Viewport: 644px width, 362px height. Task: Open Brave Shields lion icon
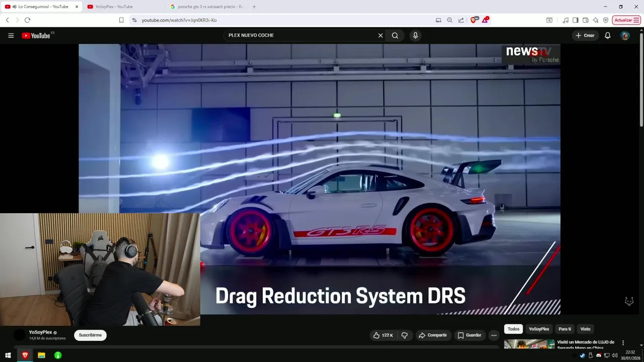click(473, 20)
